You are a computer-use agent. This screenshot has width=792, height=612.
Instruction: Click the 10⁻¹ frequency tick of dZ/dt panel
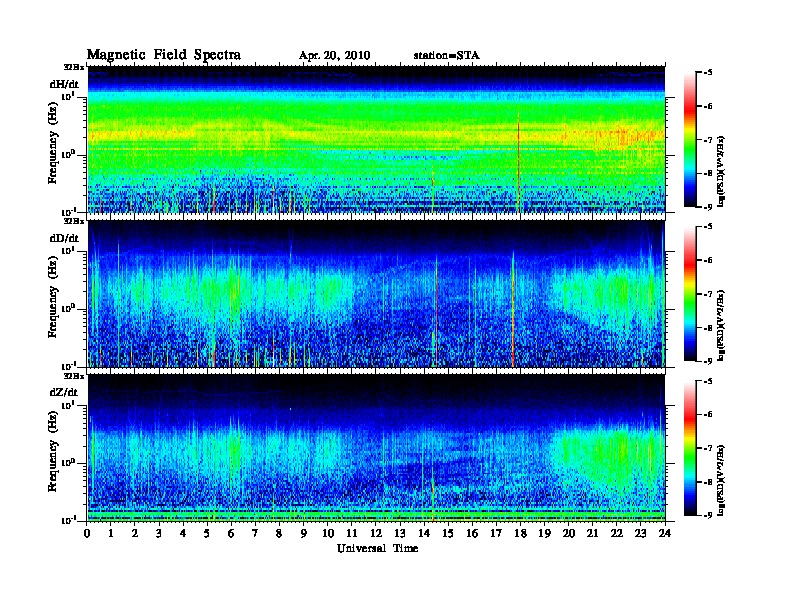68,520
